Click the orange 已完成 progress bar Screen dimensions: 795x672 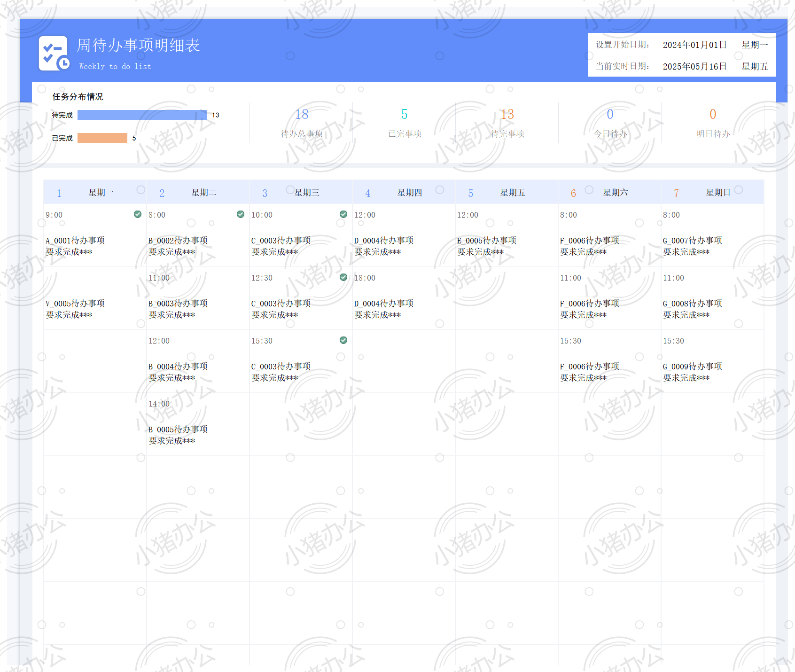click(x=102, y=138)
